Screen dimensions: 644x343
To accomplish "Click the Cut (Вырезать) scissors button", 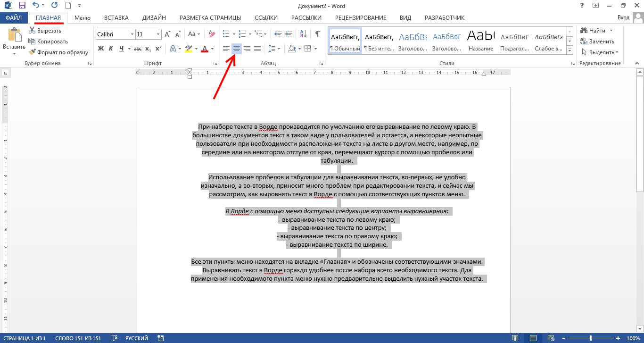I will [45, 31].
